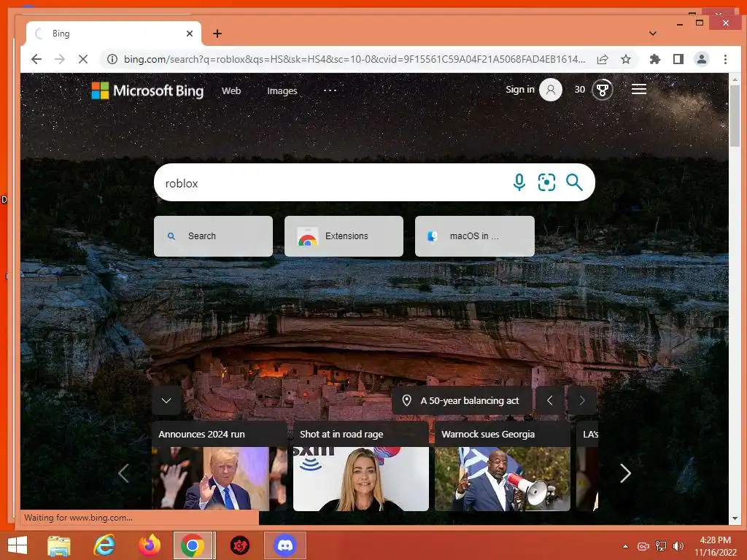
Task: Go forward in browser history
Action: pos(60,59)
